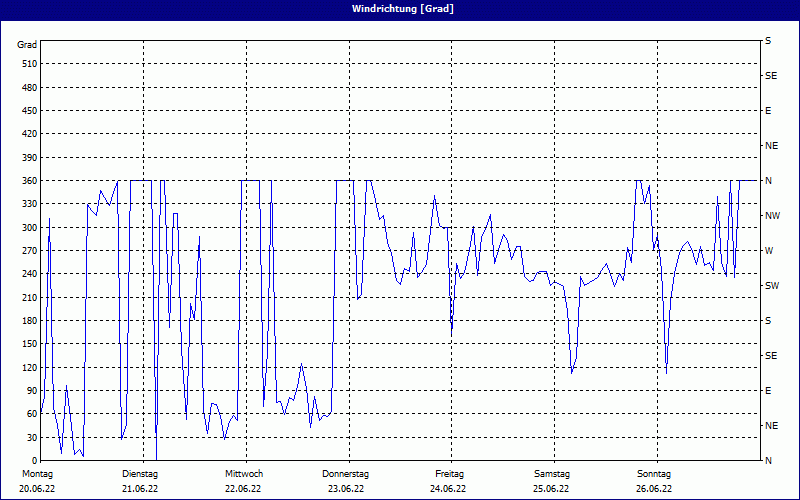
Task: Click the 510 value on y-axis
Action: [28, 64]
